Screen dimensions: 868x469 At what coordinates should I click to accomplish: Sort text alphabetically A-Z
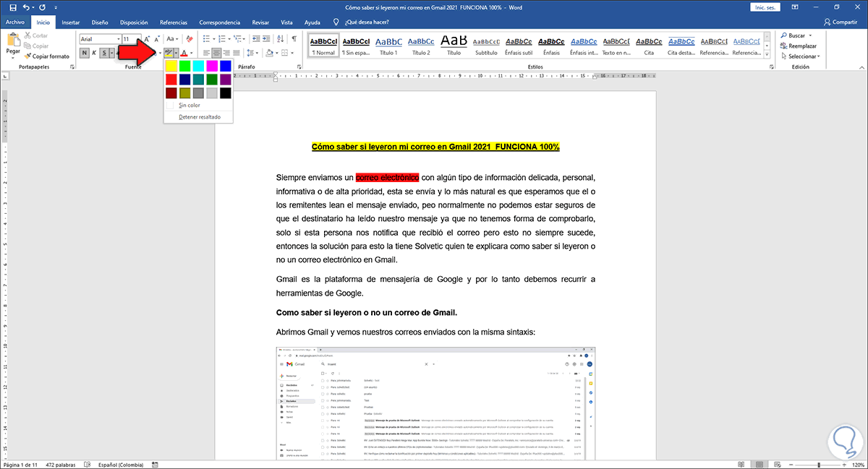[x=280, y=38]
